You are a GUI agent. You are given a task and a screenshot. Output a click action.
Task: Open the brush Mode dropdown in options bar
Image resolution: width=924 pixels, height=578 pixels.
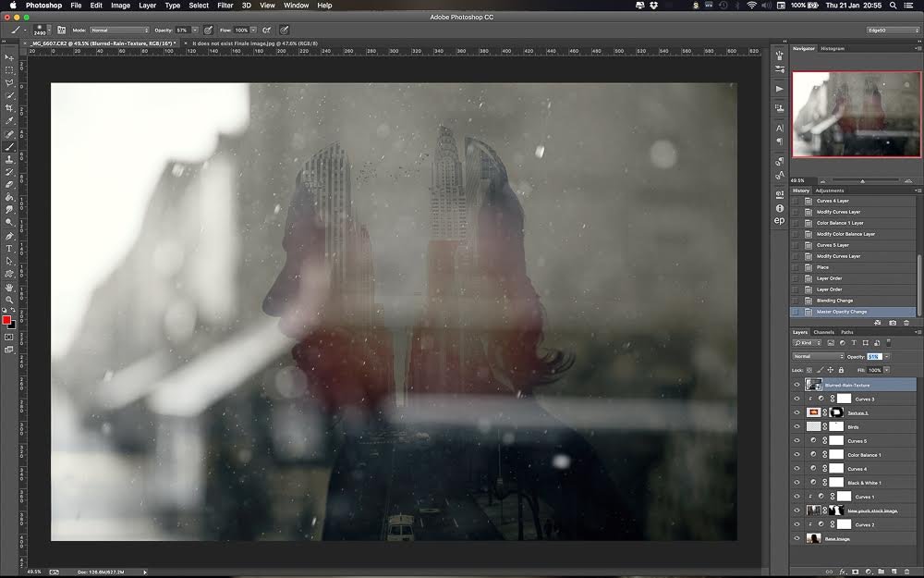[118, 30]
